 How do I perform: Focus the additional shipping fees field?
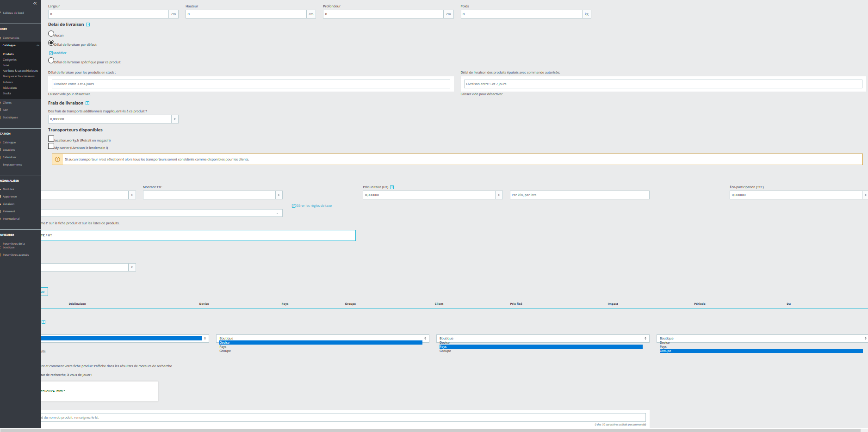click(110, 119)
